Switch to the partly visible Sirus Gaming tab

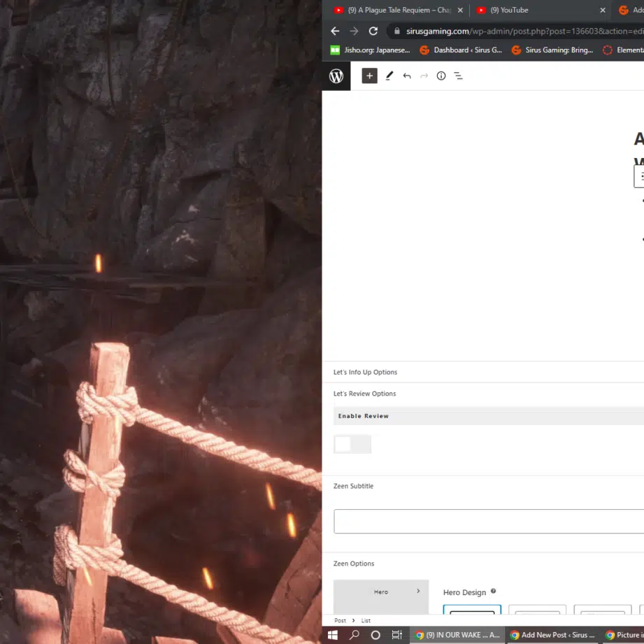[x=629, y=10]
